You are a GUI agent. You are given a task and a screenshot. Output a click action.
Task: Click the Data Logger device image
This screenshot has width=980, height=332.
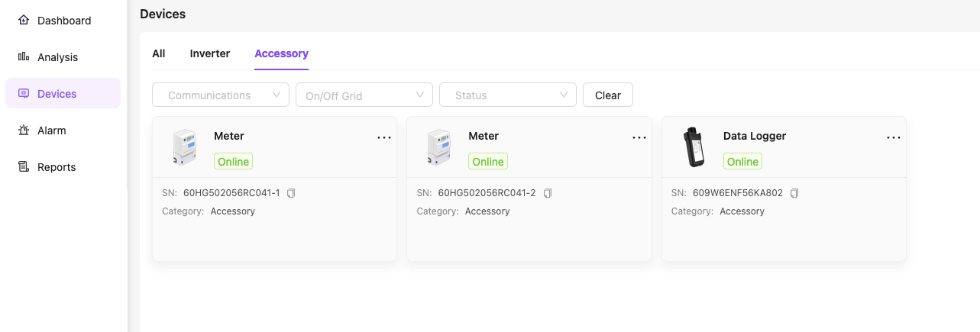pyautogui.click(x=693, y=147)
